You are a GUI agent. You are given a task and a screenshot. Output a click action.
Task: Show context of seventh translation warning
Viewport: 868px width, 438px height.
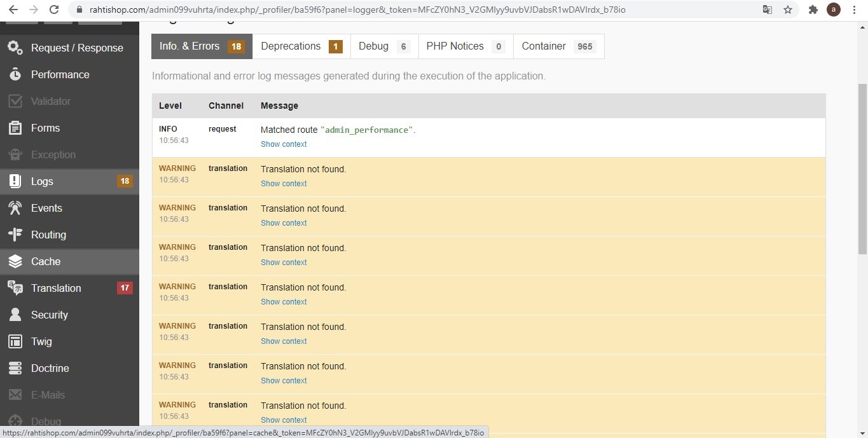(284, 420)
